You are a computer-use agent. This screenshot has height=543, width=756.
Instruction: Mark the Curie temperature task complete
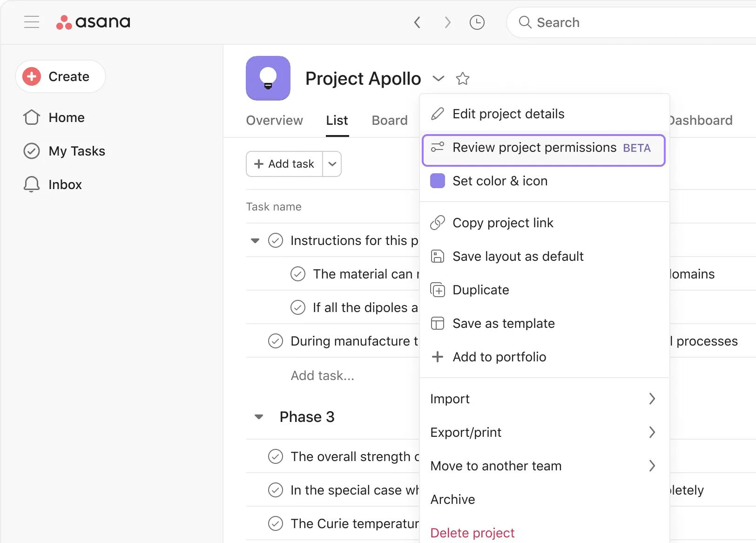[276, 523]
